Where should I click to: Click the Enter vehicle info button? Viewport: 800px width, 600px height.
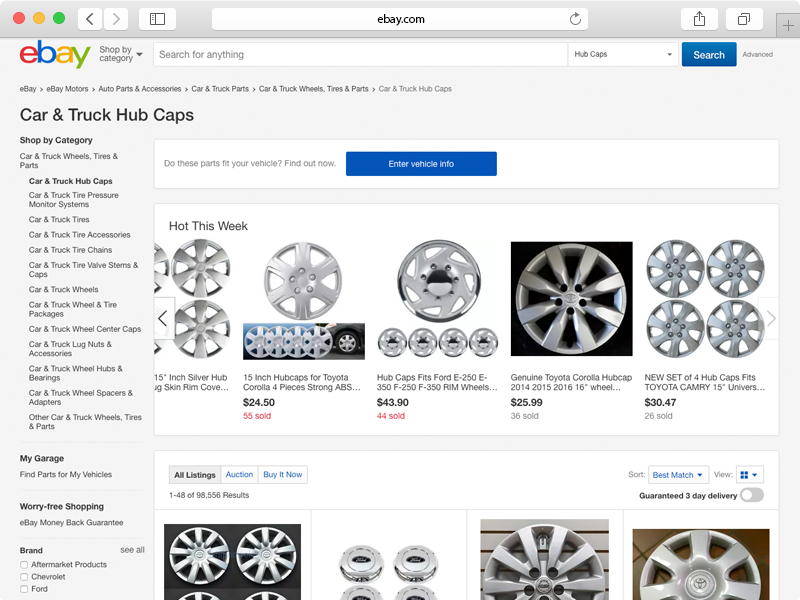(x=421, y=164)
